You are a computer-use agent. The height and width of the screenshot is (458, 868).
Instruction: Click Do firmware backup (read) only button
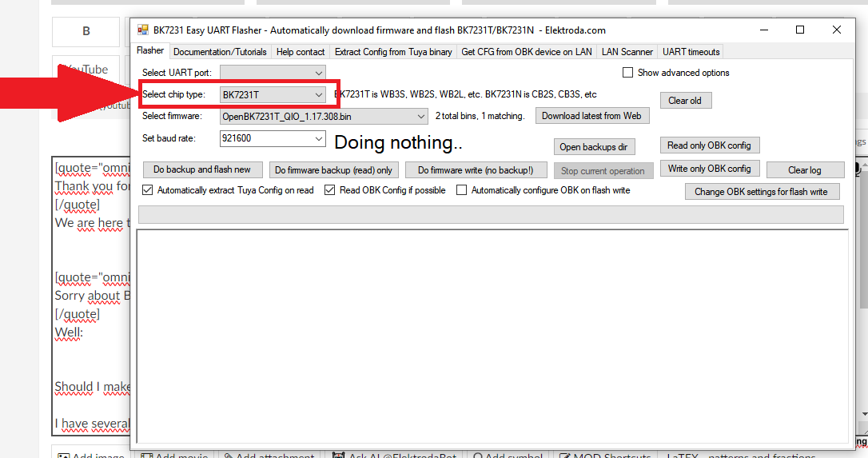[x=334, y=170]
